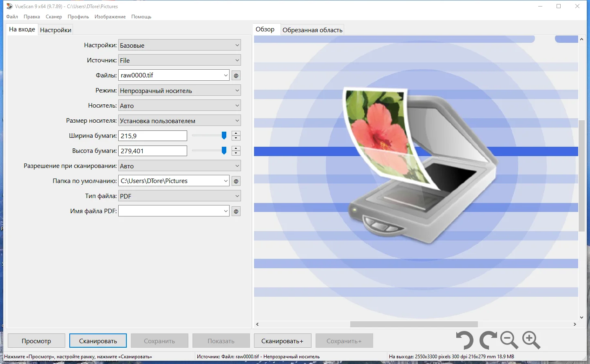Switch to the На входе tab
This screenshot has width=590, height=364.
pyautogui.click(x=22, y=29)
